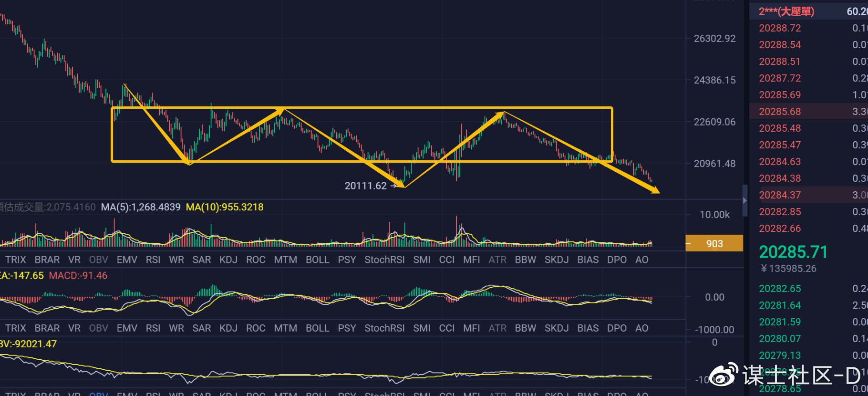Click the last price 20285.71
The image size is (868, 396).
(793, 252)
